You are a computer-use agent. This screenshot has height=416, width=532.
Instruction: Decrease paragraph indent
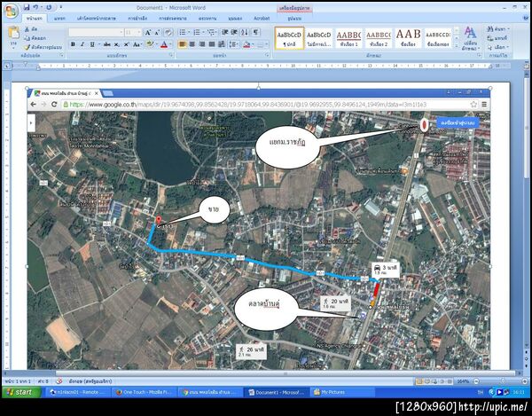coord(225,33)
